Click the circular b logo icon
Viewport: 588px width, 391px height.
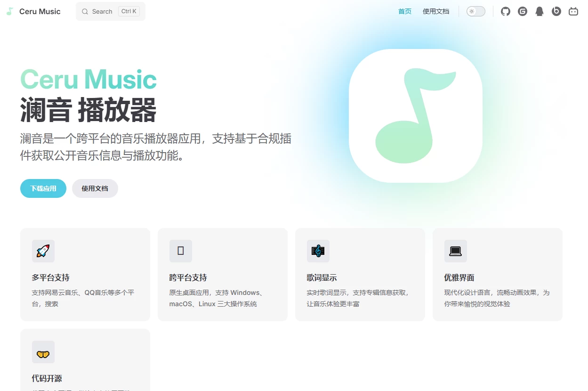pyautogui.click(x=556, y=11)
